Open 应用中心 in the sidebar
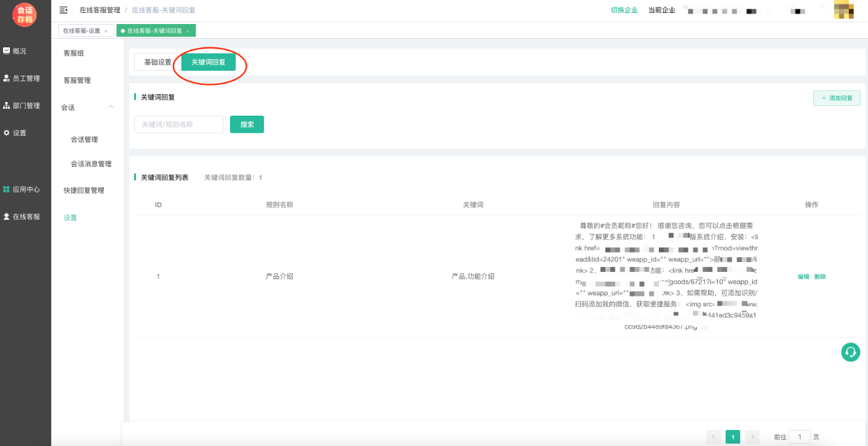868x446 pixels. (22, 189)
